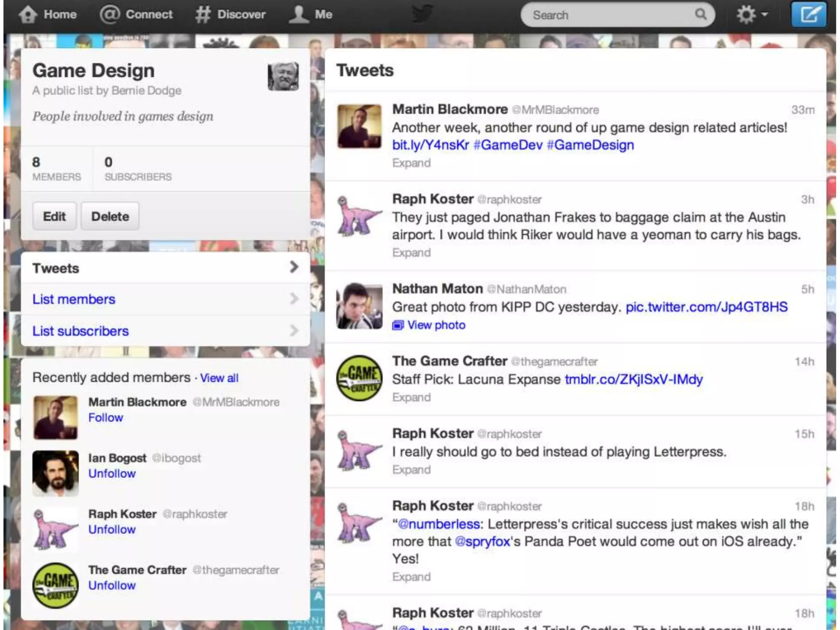
Task: Click the @spryfox mention
Action: point(482,541)
